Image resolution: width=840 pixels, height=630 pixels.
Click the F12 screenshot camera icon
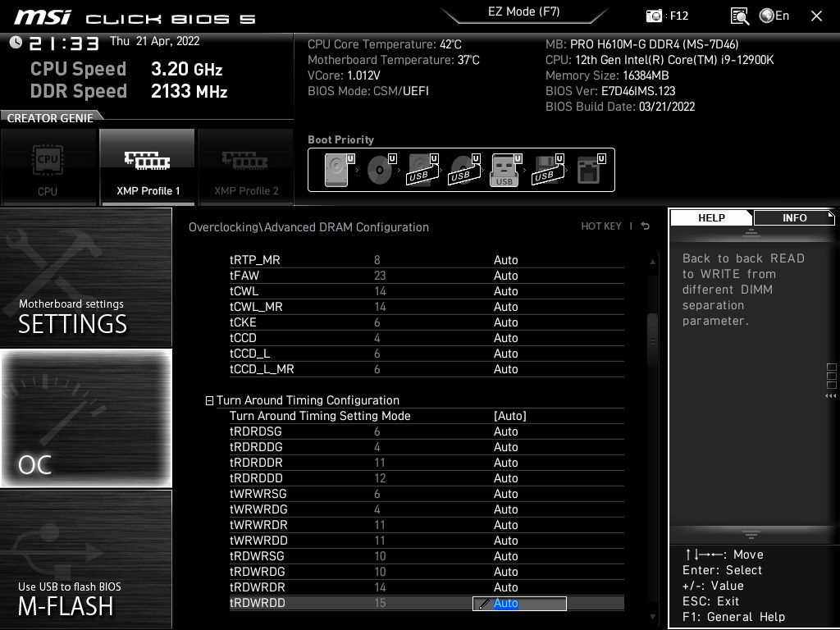click(x=654, y=16)
